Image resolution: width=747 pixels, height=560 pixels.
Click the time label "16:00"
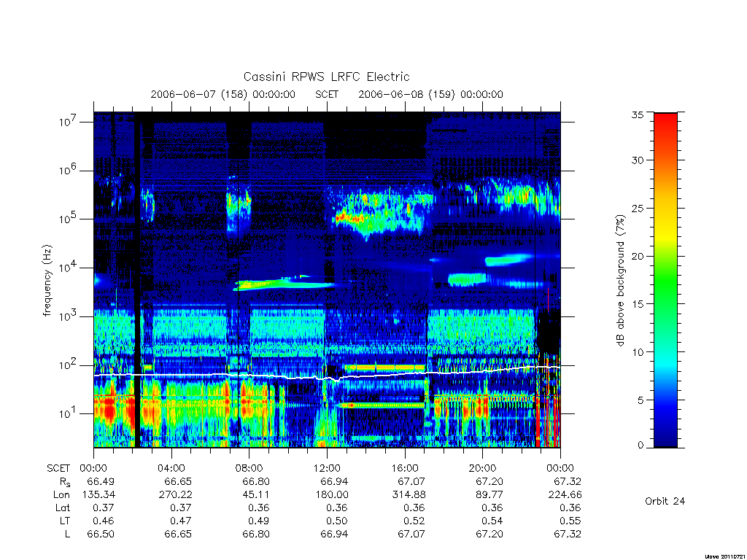404,468
